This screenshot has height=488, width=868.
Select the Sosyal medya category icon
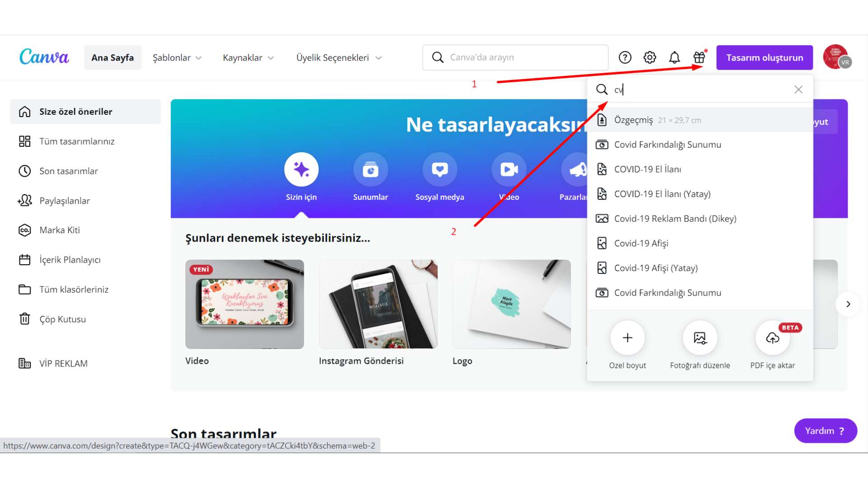point(439,169)
